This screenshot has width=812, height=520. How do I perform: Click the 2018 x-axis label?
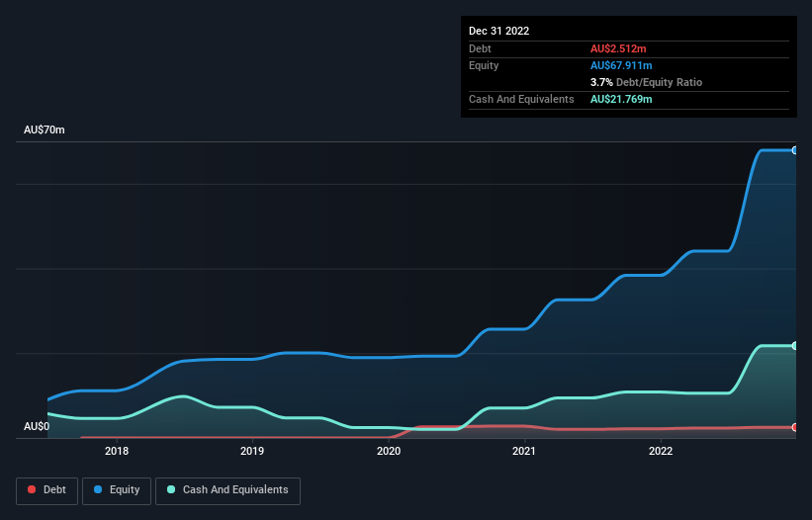point(117,451)
